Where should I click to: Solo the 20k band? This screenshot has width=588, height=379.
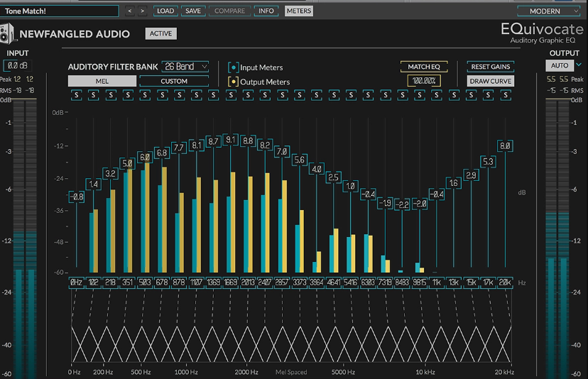point(506,95)
